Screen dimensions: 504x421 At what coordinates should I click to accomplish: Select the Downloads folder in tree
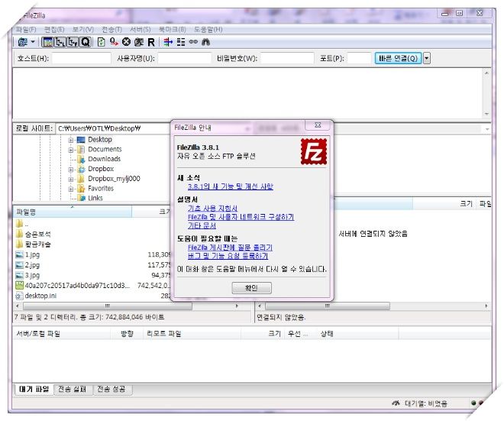104,159
